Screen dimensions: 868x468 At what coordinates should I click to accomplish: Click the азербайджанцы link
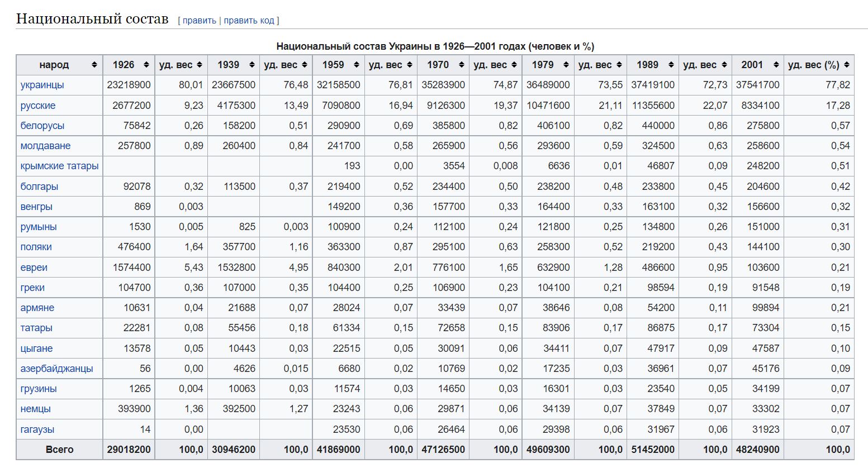[x=56, y=369]
